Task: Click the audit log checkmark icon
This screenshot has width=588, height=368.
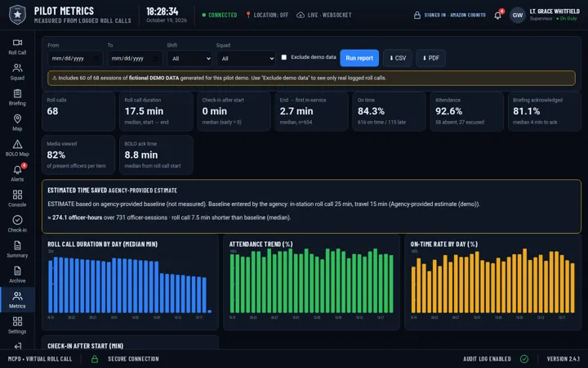Action: pos(524,359)
